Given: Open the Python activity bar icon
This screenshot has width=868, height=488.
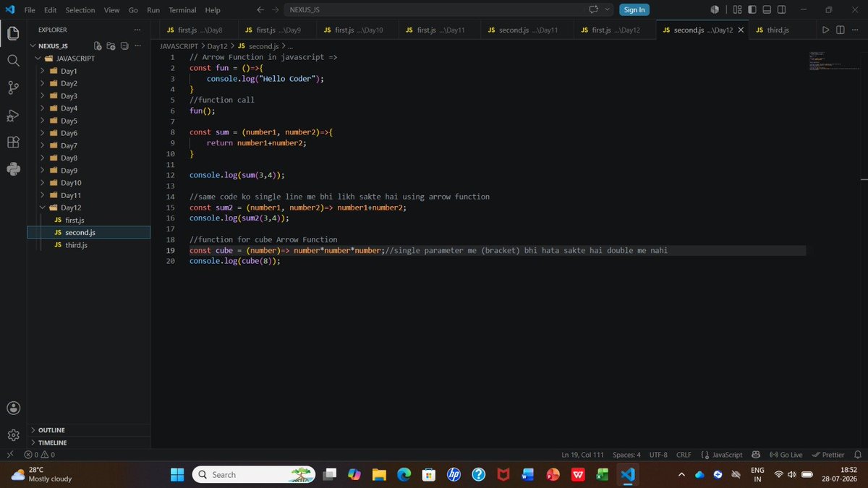Looking at the screenshot, I should click(x=13, y=168).
